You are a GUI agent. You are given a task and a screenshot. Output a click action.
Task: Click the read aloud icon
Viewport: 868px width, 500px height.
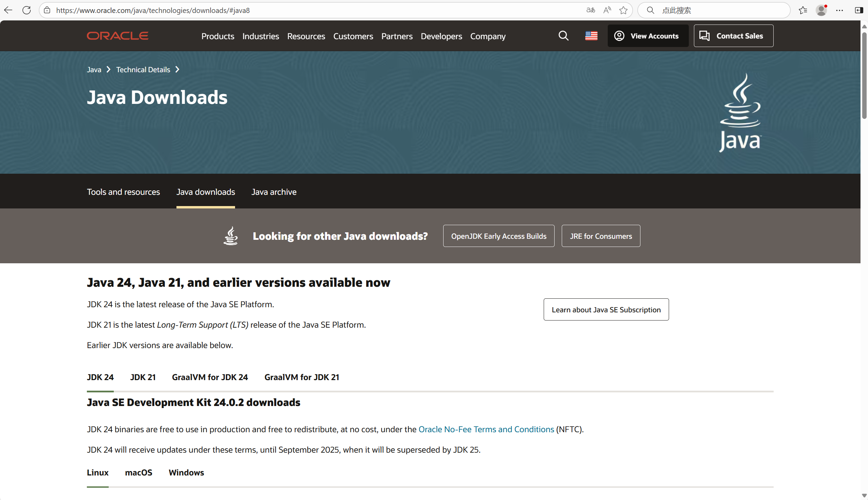pos(607,10)
